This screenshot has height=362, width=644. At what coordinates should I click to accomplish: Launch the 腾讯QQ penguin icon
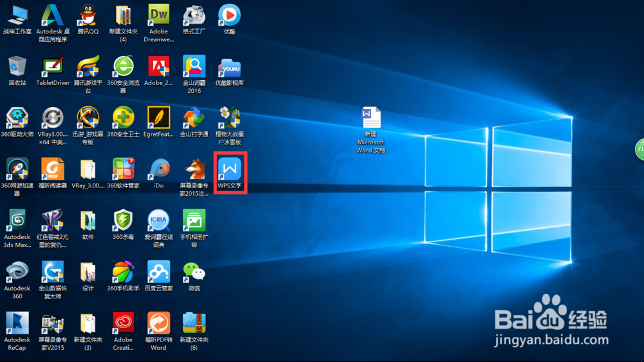pos(88,15)
